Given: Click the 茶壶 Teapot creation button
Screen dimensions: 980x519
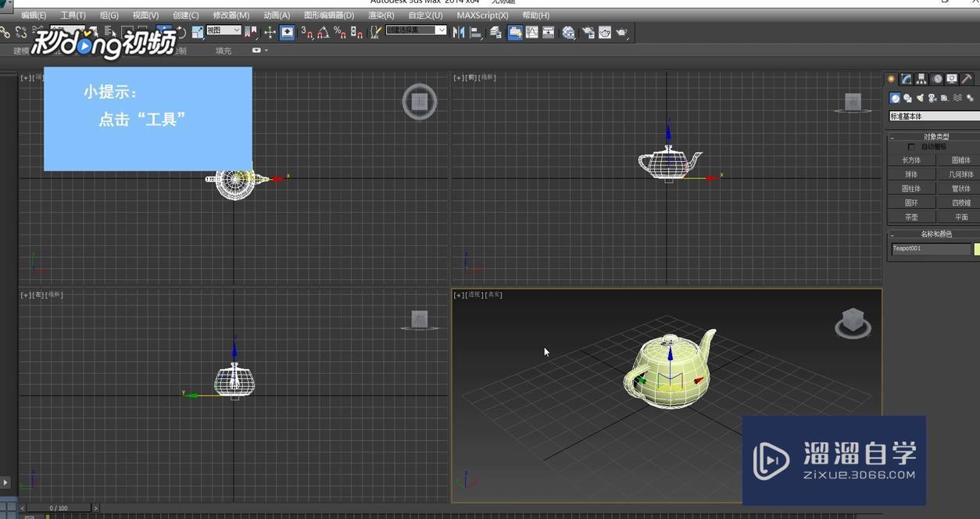Looking at the screenshot, I should click(911, 217).
